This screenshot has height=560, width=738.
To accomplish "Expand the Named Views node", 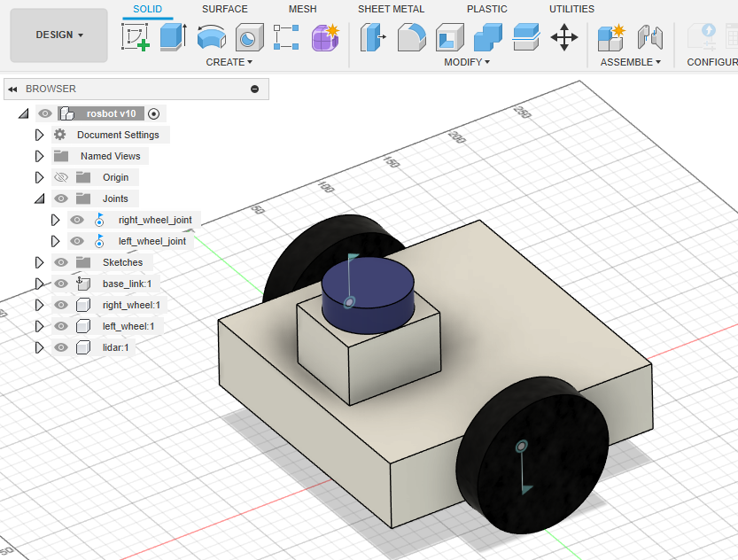I will (39, 156).
